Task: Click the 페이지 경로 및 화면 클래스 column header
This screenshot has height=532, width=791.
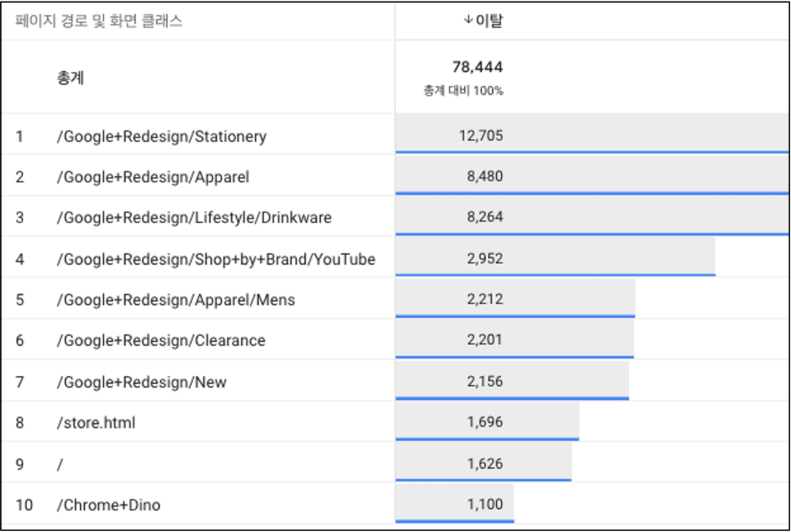Action: tap(99, 21)
